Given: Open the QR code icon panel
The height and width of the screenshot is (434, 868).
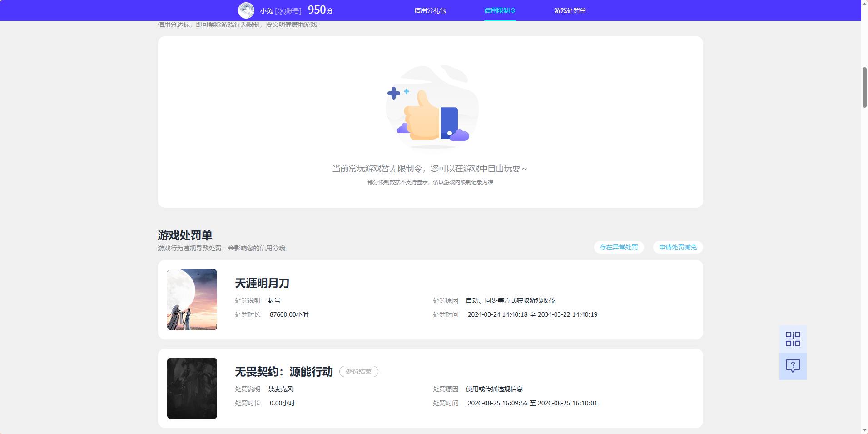Looking at the screenshot, I should coord(793,339).
